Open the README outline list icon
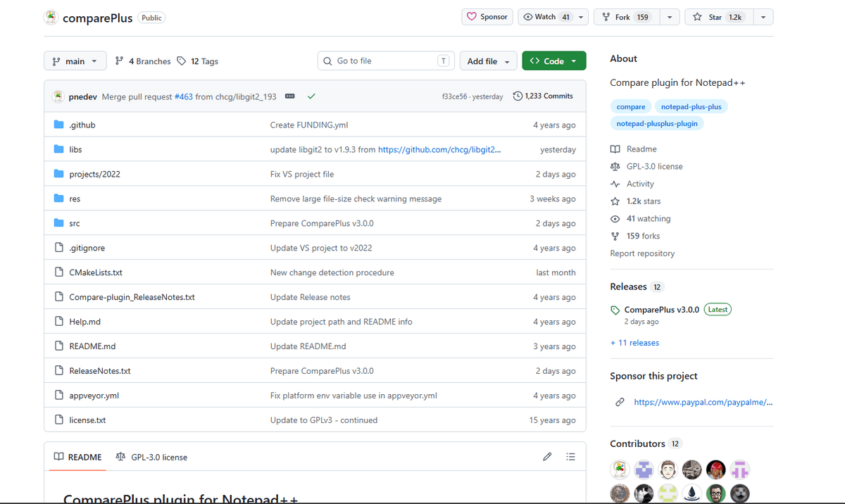Viewport: 845px width, 504px height. pyautogui.click(x=570, y=457)
